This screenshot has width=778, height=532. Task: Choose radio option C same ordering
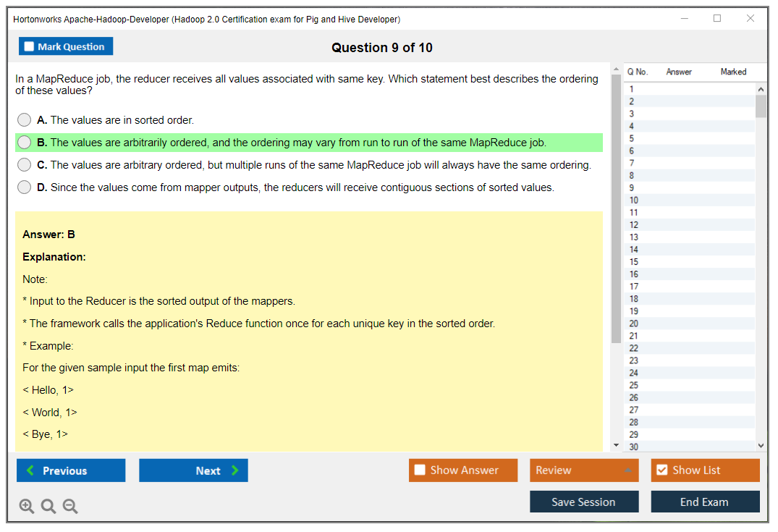coord(25,165)
